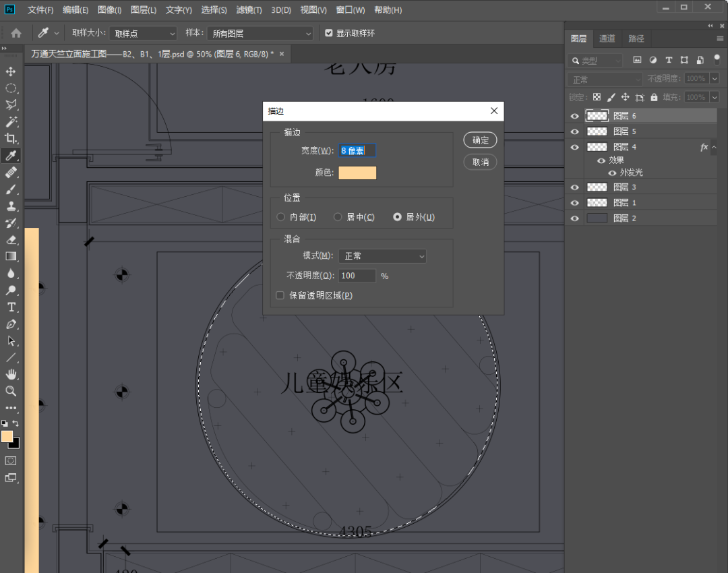
Task: Open the 图像(I) menu
Action: point(110,9)
